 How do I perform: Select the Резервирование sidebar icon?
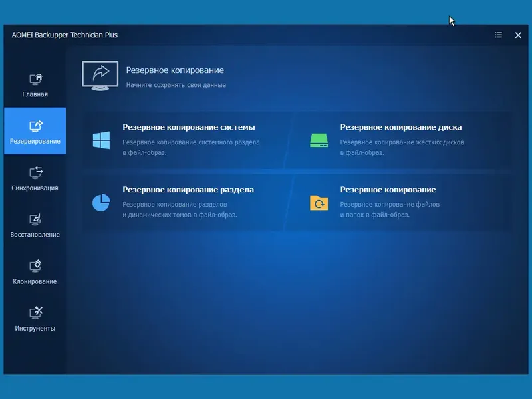35,126
